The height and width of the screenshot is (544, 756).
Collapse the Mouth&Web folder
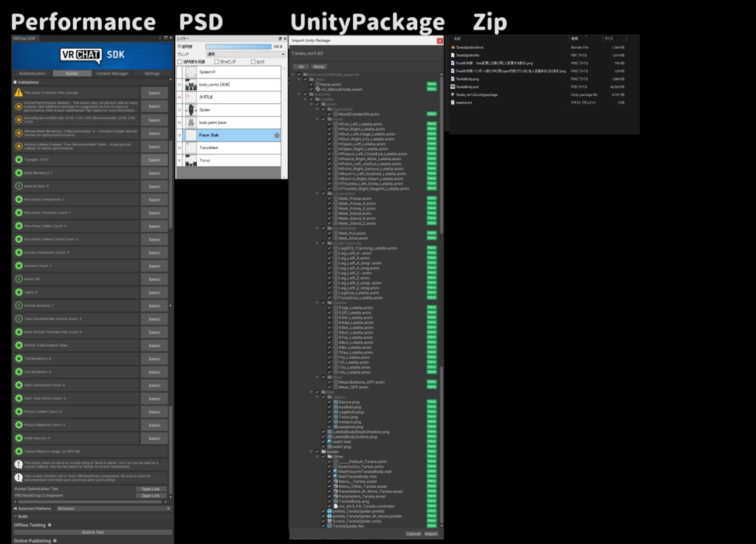pos(317,228)
